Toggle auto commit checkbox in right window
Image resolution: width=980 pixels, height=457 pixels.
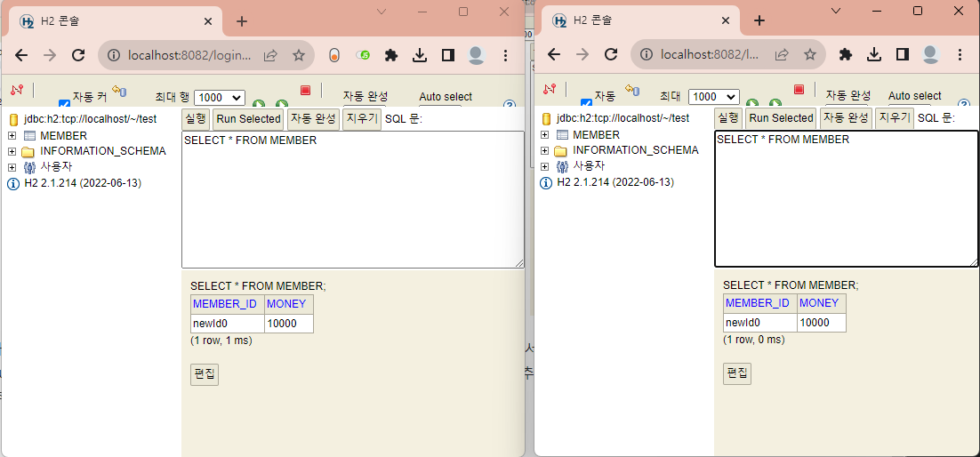[x=586, y=102]
